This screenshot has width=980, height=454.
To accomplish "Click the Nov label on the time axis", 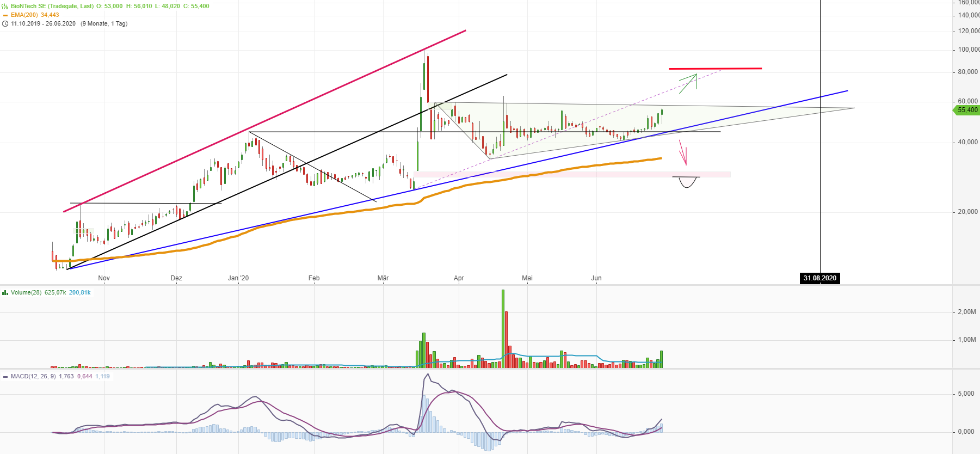I will point(104,278).
